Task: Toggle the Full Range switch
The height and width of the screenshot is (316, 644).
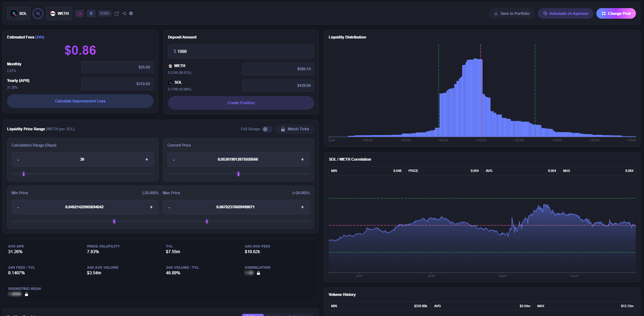Action: [x=267, y=129]
